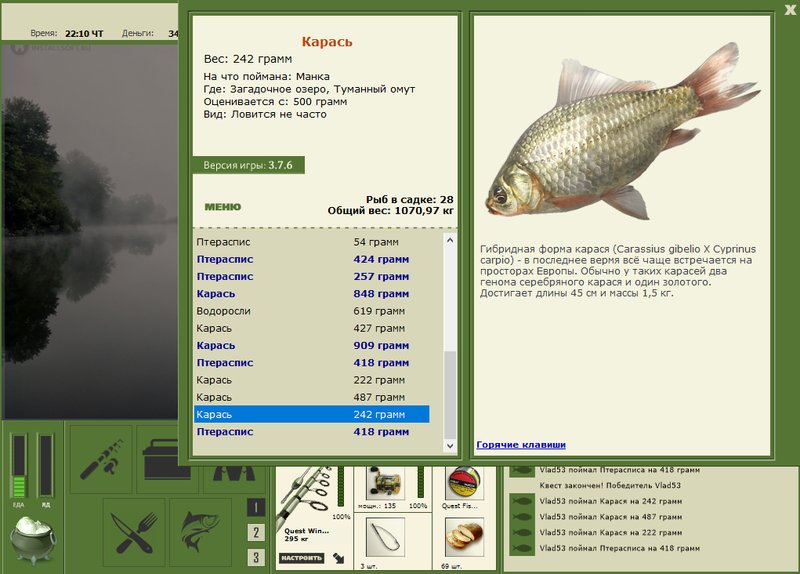
Task: Open the МЕНЮ menu
Action: coord(222,207)
